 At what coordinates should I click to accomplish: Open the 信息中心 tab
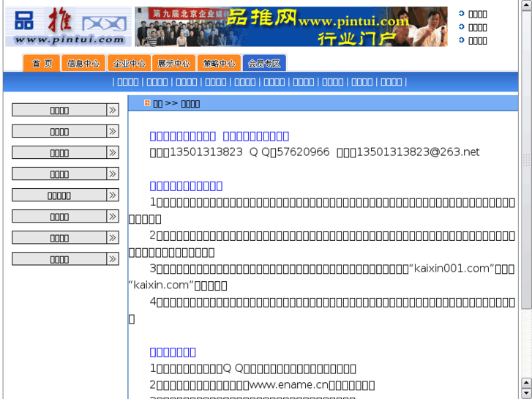[83, 63]
